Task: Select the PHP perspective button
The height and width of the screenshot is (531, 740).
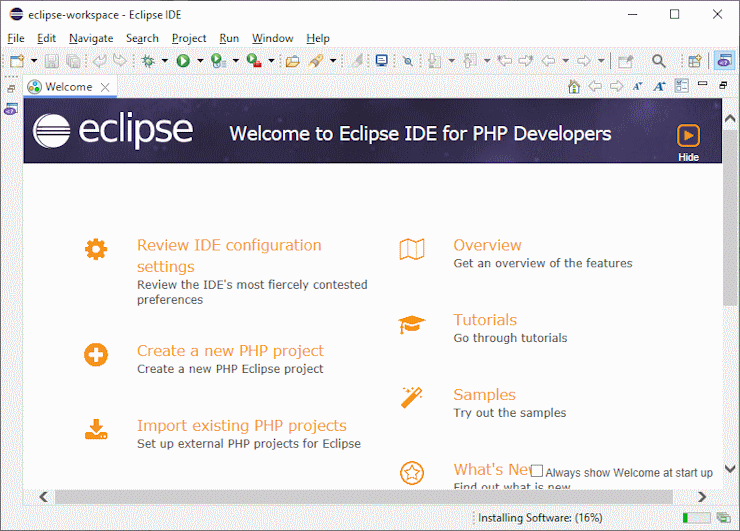Action: tap(724, 60)
